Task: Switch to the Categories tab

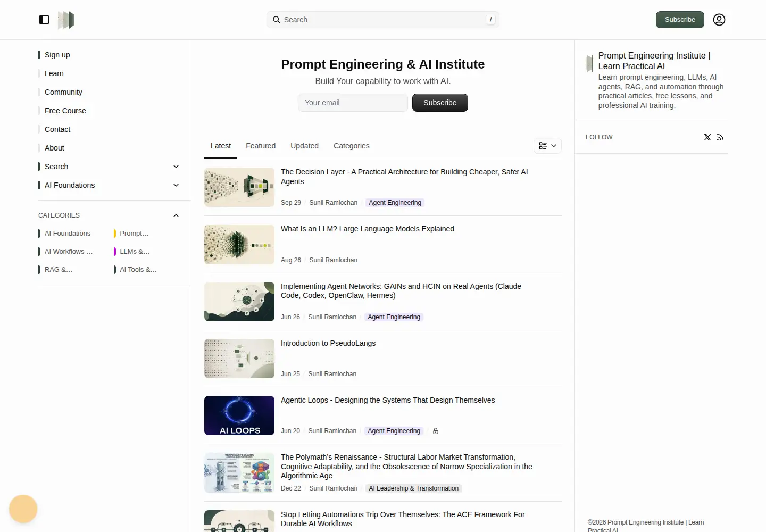Action: tap(352, 146)
